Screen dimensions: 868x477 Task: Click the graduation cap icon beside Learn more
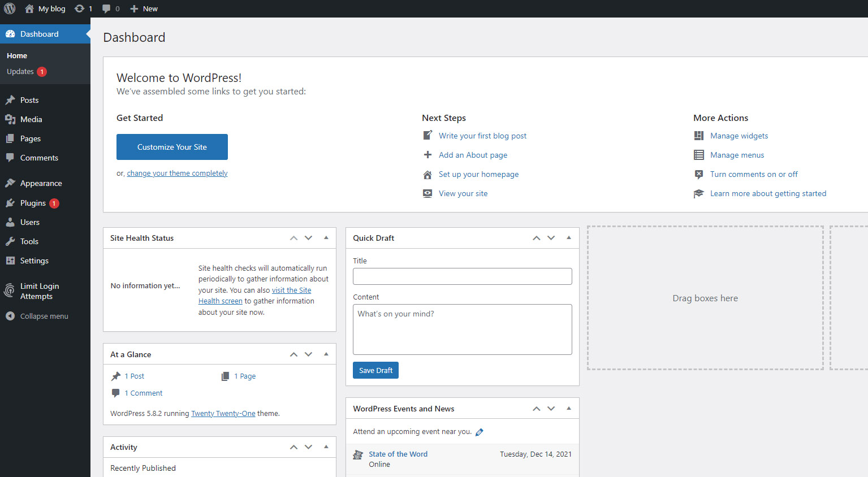[x=699, y=193]
